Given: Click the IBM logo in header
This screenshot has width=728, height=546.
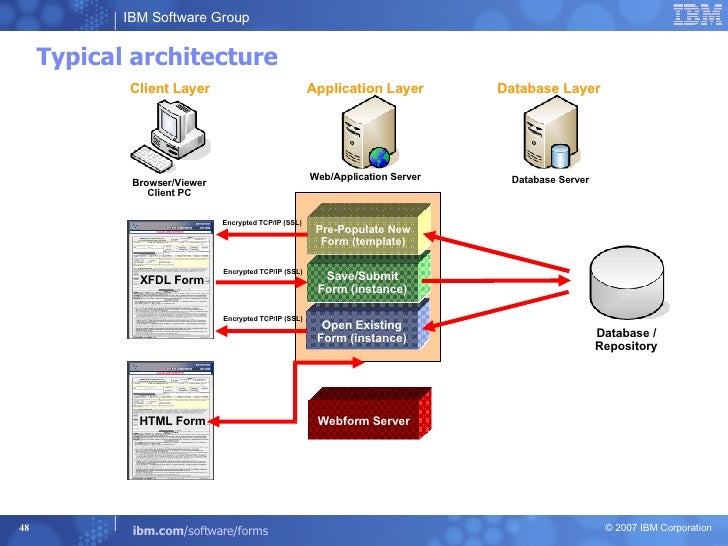Looking at the screenshot, I should 697,14.
